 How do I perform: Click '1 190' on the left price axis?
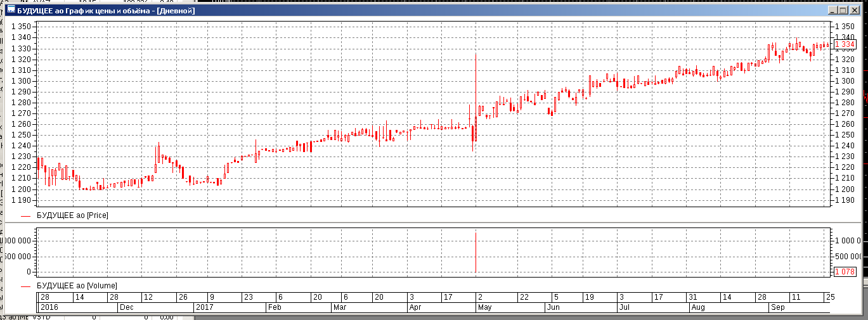(21, 200)
